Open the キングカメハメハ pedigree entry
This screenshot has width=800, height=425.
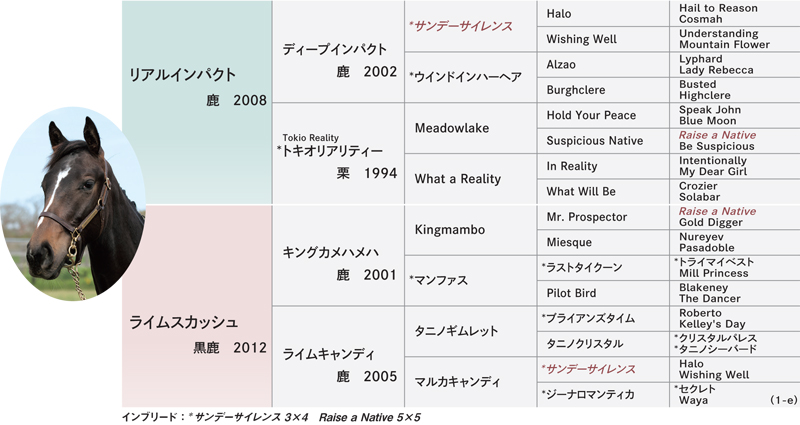coord(338,255)
